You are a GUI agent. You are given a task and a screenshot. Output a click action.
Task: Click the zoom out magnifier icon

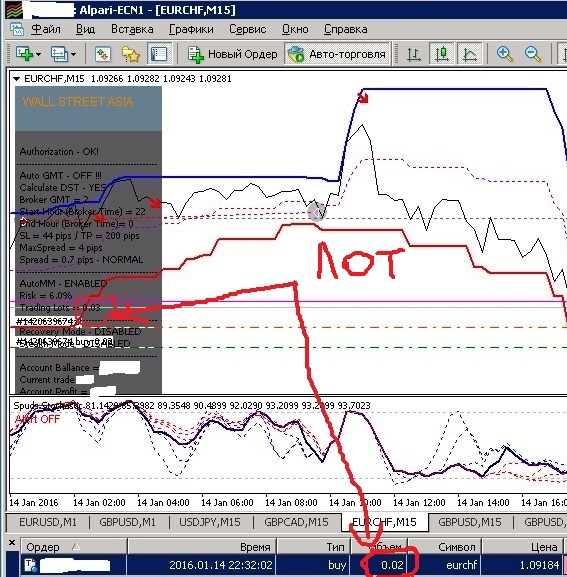pos(532,54)
